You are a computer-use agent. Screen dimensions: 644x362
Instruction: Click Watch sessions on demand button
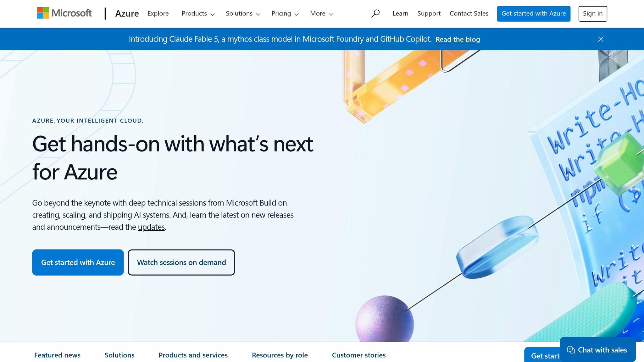tap(181, 262)
